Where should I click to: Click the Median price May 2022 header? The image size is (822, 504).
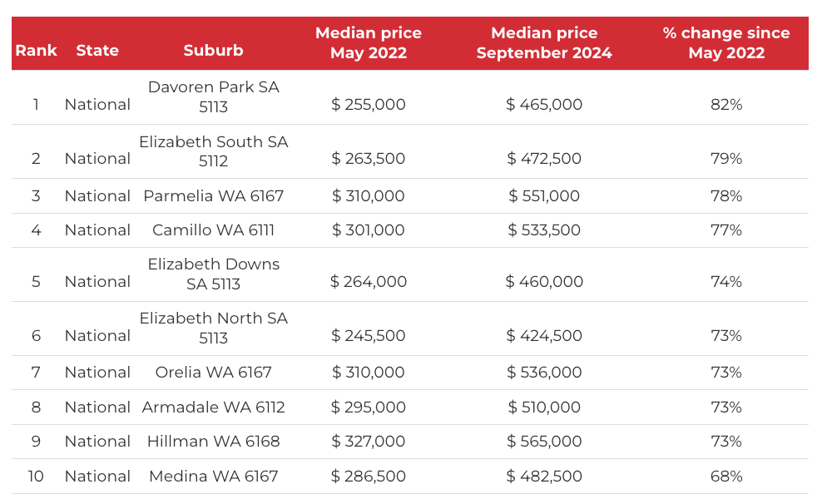point(369,43)
